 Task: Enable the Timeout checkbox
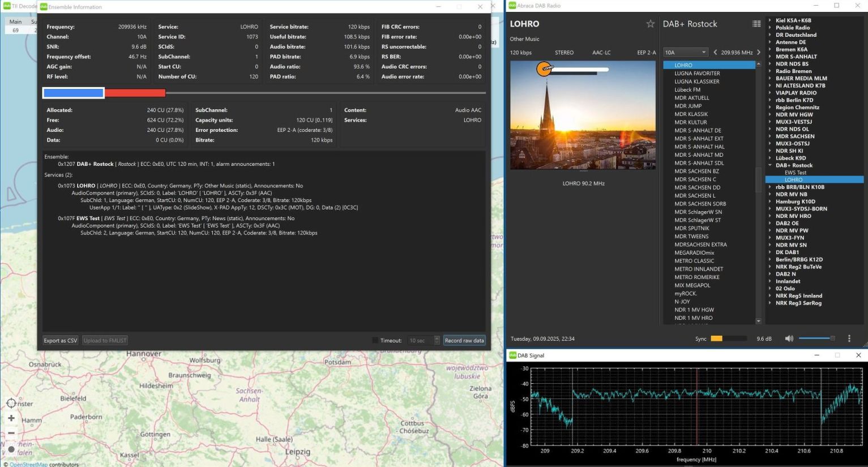[x=375, y=341]
